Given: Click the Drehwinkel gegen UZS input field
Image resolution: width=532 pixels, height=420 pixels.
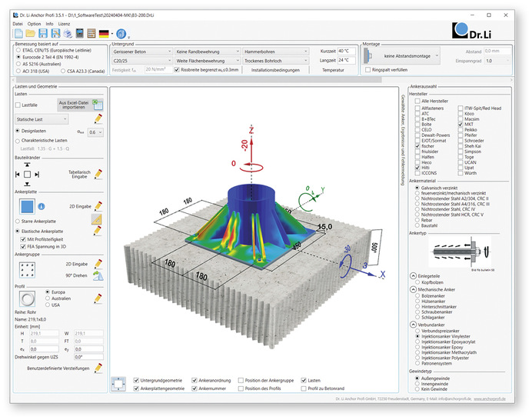Looking at the screenshot, I should tap(85, 357).
